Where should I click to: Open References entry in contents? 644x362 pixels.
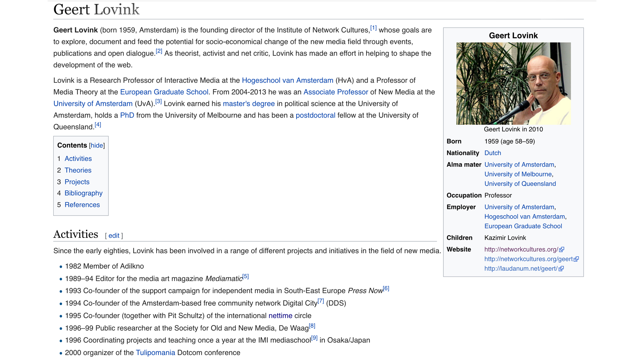click(82, 205)
